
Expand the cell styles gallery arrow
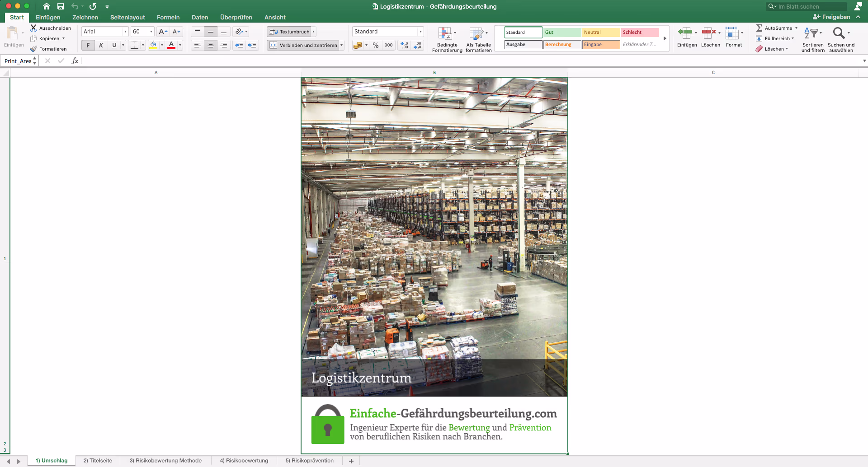coord(665,39)
